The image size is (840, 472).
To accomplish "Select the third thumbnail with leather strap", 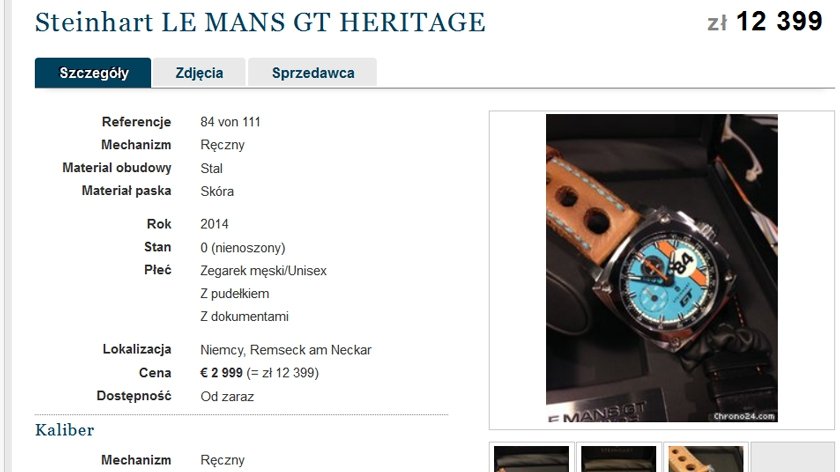I will [706, 459].
